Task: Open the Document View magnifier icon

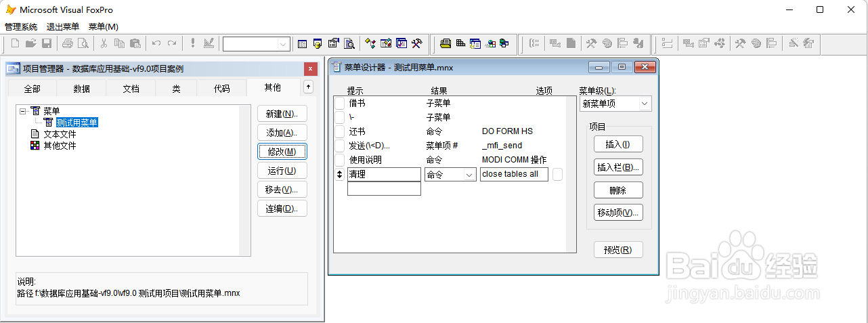Action: click(349, 43)
